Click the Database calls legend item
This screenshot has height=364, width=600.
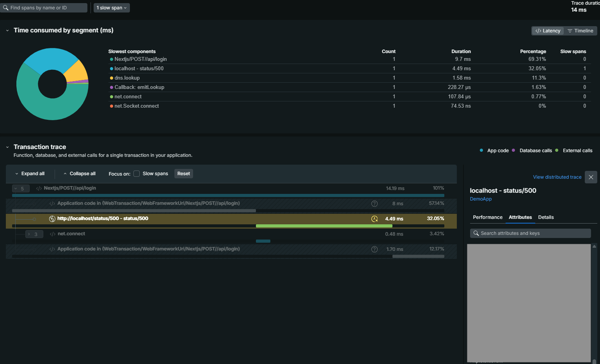point(532,151)
